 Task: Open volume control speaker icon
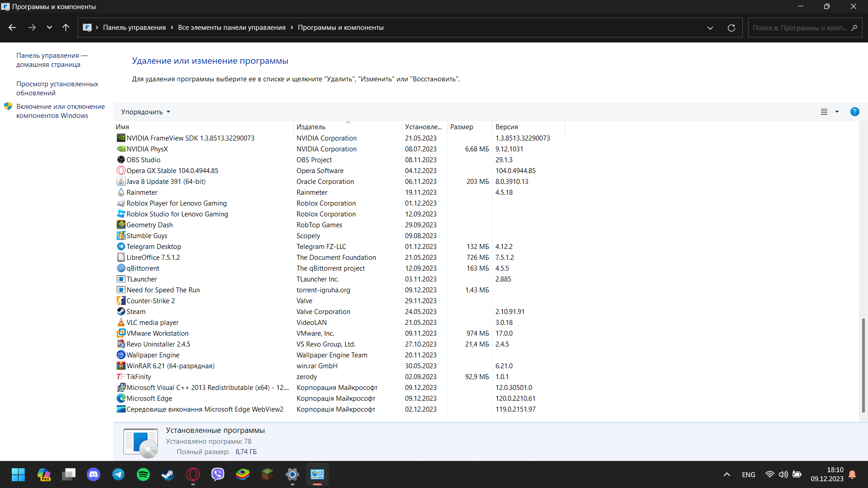(x=783, y=474)
